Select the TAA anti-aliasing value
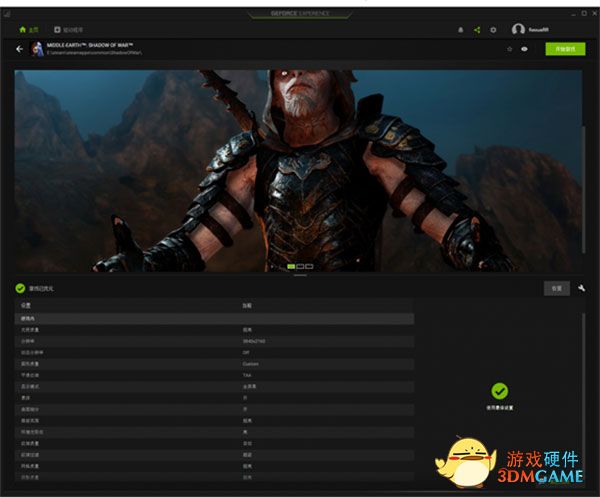600x497 pixels. click(247, 375)
